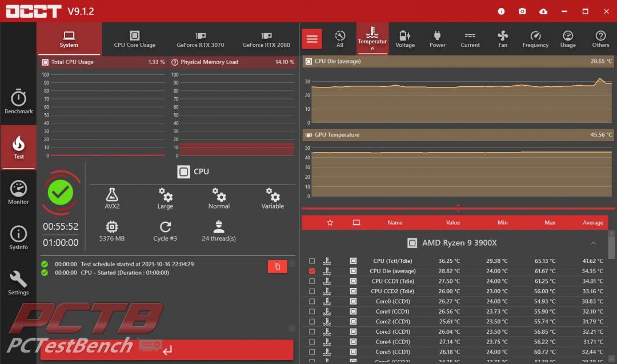Collapse the AMD Ryzen 9 3900X group
617x364 pixels.
(594, 243)
